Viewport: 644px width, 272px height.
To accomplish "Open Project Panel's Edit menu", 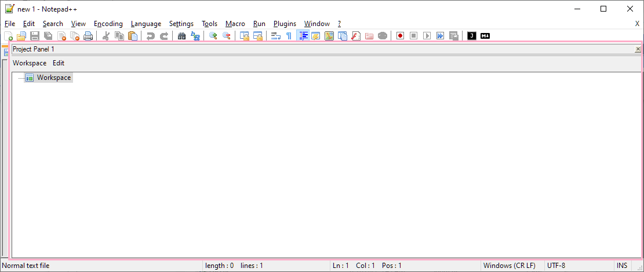I will pyautogui.click(x=59, y=63).
